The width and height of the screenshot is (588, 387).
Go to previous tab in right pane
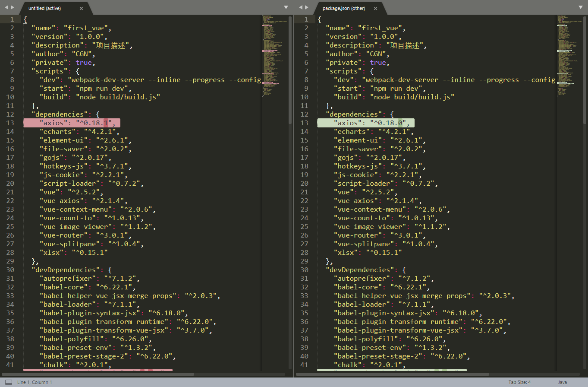point(301,7)
